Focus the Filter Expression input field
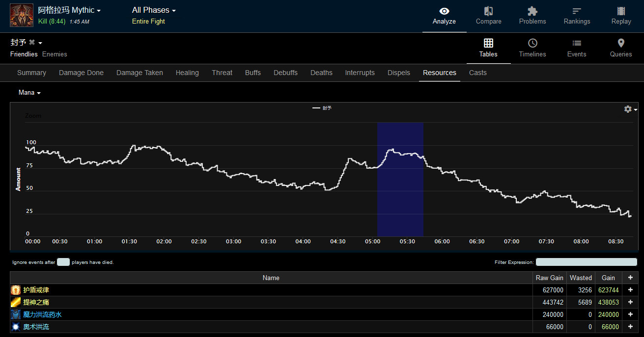644x337 pixels. 586,262
